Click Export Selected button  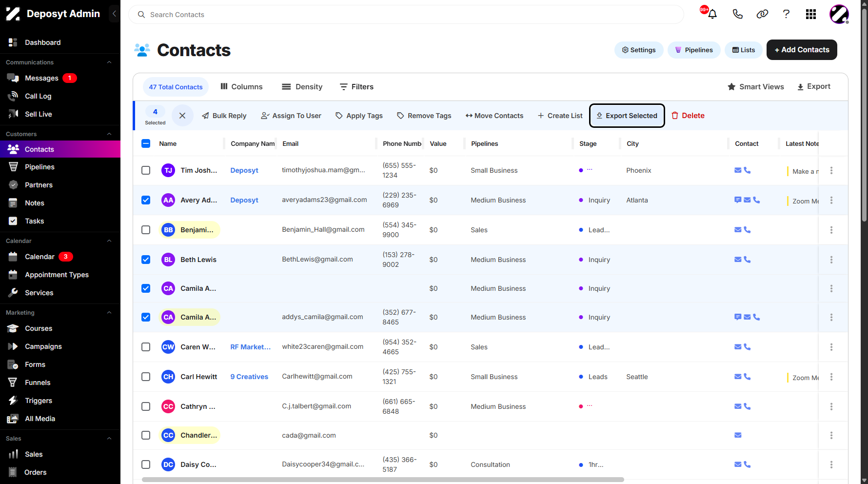(x=627, y=116)
